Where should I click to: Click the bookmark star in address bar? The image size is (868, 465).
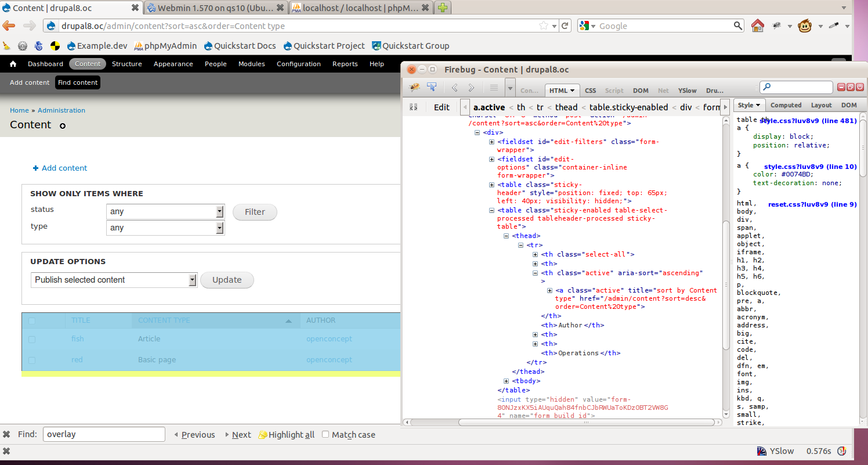(x=544, y=26)
